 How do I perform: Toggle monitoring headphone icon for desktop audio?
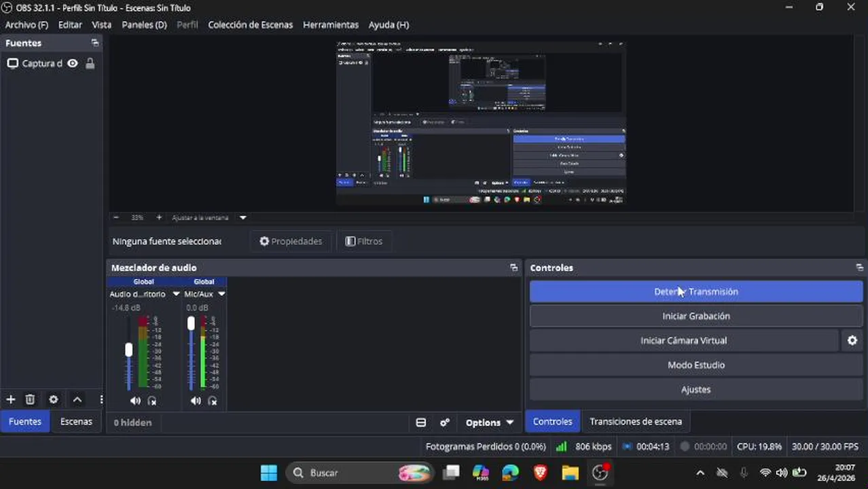click(x=152, y=401)
